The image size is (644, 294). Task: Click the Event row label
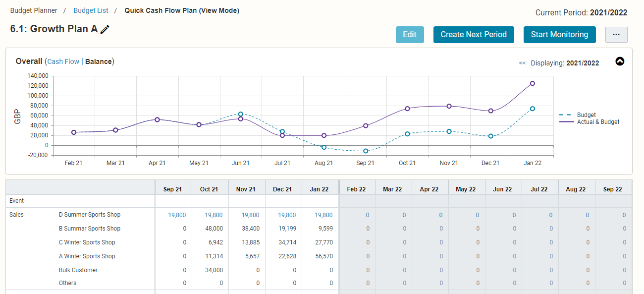point(16,201)
